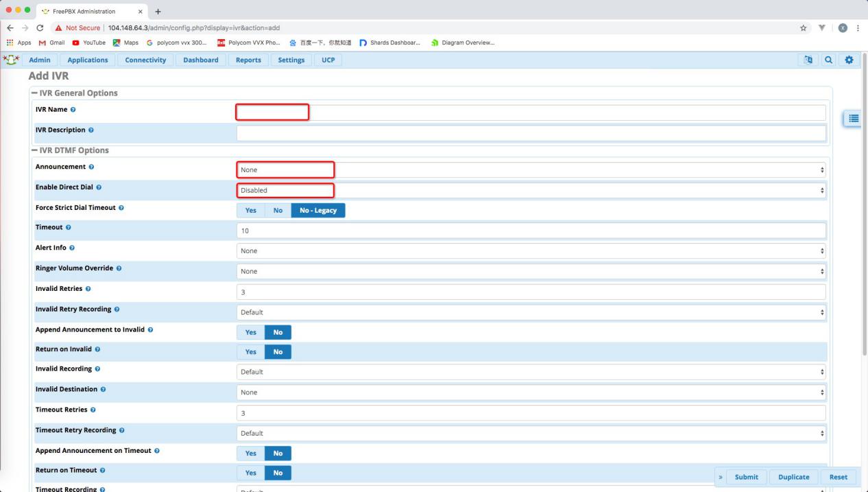
Task: Set Force Strict Dial Timeout to Yes
Action: 250,211
